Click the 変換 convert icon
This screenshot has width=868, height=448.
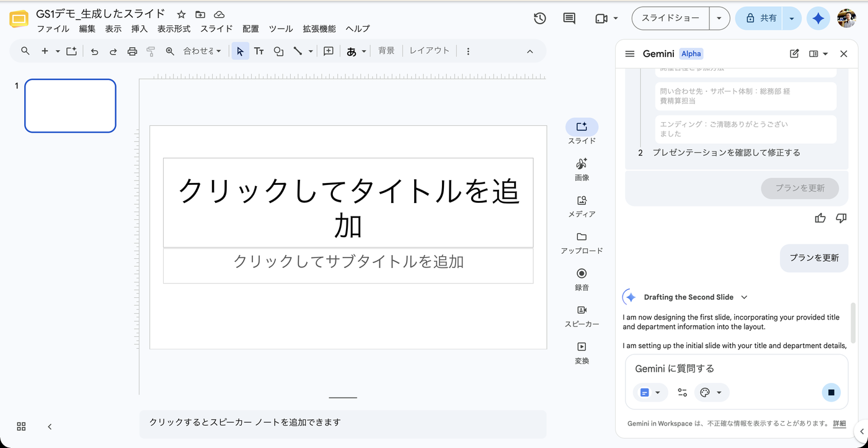pyautogui.click(x=582, y=347)
